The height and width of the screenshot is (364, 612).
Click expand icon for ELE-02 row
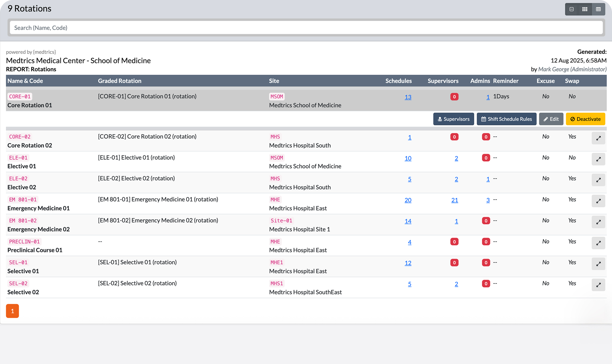598,180
